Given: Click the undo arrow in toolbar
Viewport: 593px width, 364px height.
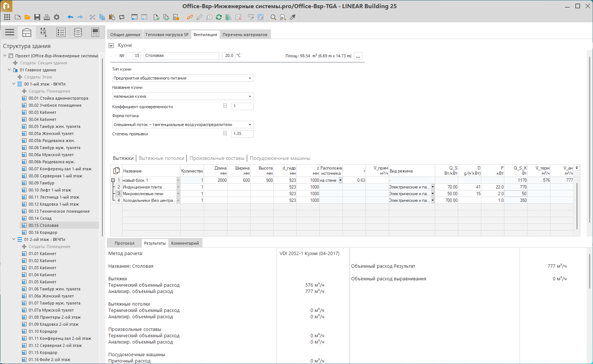Looking at the screenshot, I should point(70,17).
